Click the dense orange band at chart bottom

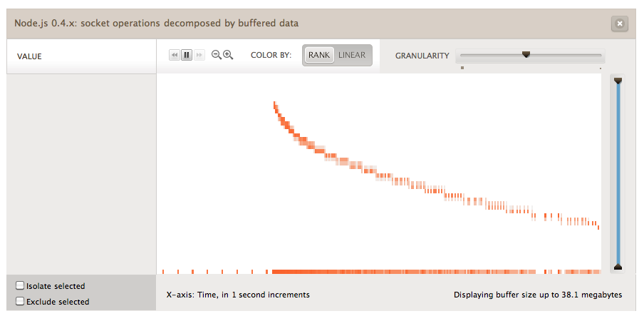coord(436,272)
